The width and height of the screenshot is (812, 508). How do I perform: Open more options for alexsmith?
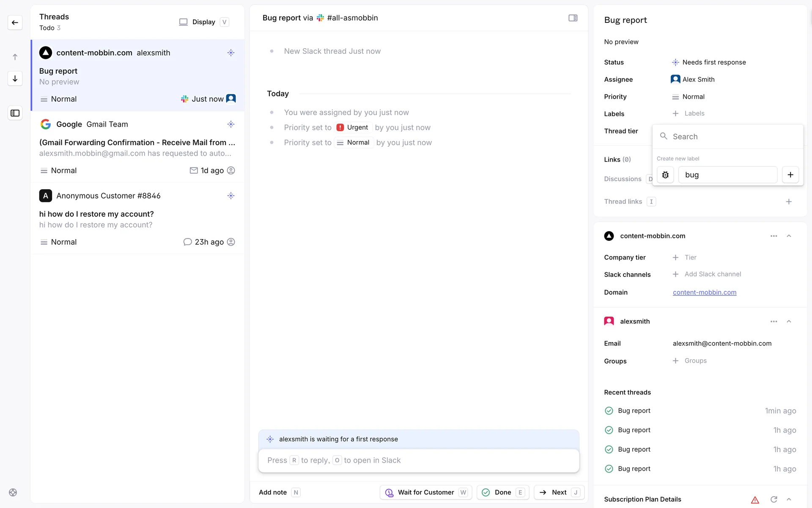[774, 321]
